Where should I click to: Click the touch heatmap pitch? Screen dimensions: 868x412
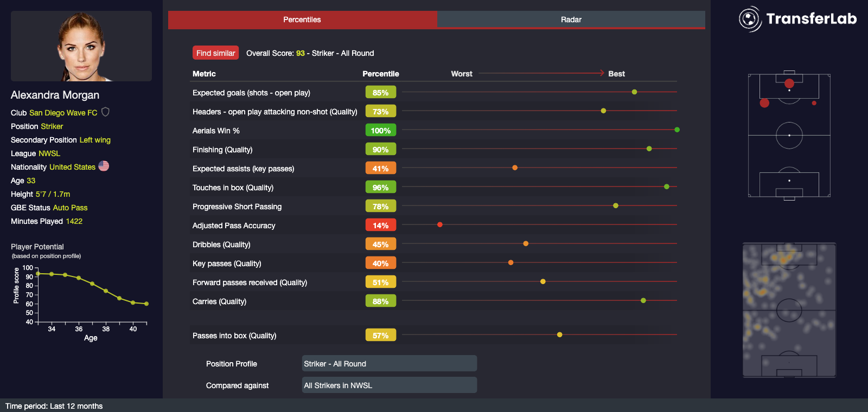click(789, 310)
